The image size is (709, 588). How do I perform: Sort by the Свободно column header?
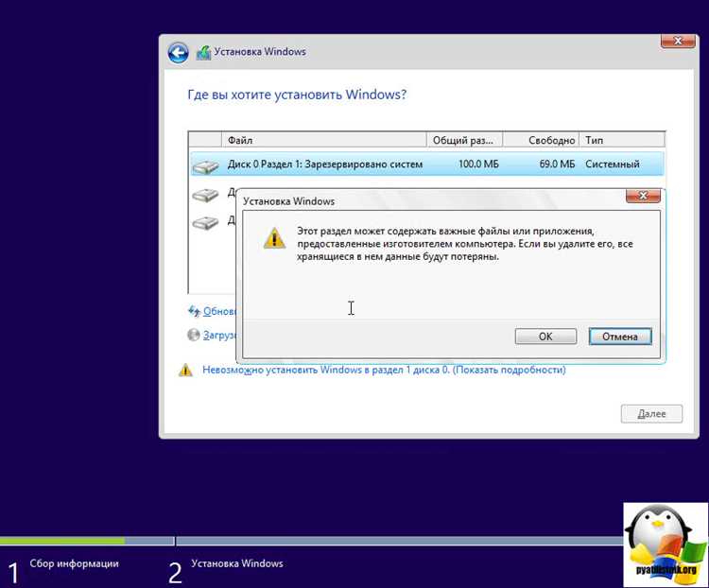coord(541,140)
